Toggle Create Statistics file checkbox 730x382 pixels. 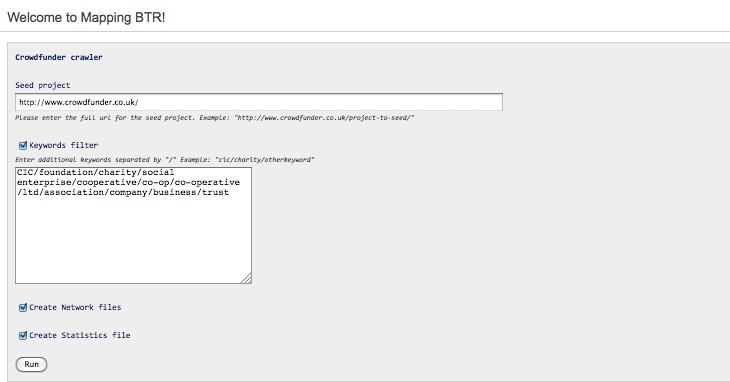[x=23, y=335]
